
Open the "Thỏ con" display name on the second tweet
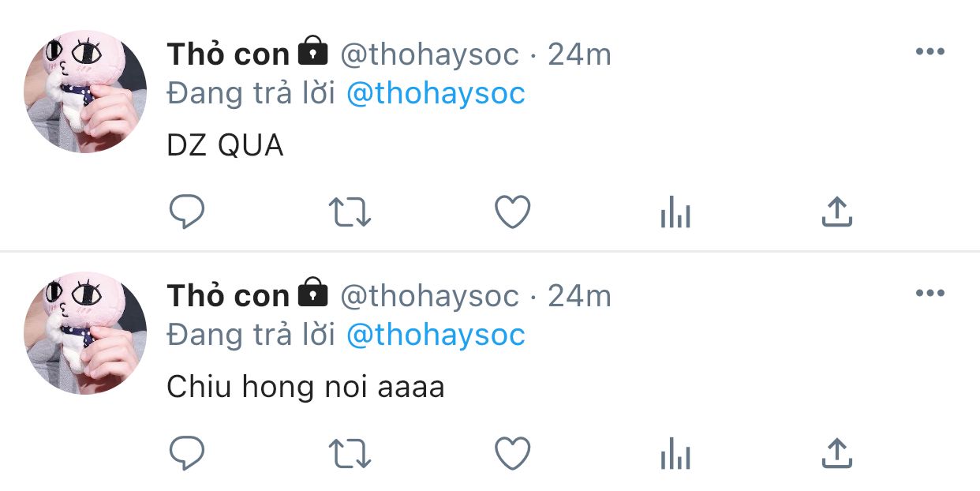coord(228,296)
